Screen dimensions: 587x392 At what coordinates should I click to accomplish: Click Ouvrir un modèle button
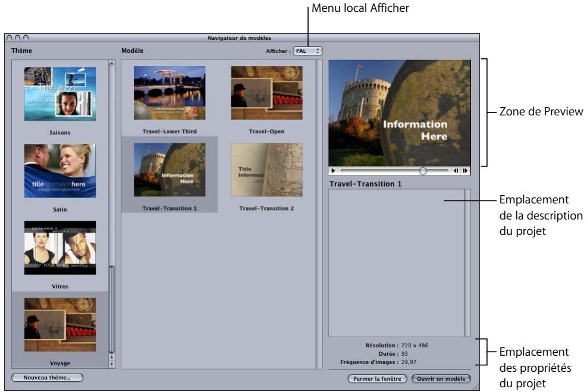[441, 378]
